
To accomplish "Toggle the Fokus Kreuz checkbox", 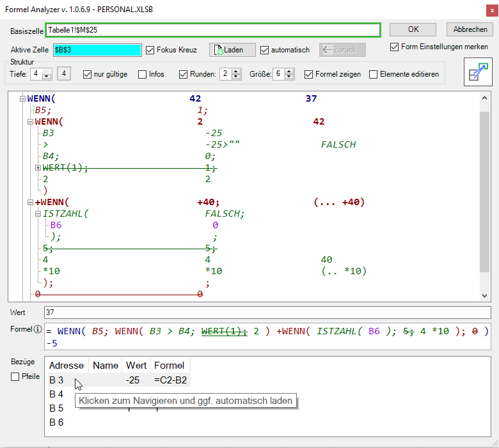I will (x=150, y=50).
